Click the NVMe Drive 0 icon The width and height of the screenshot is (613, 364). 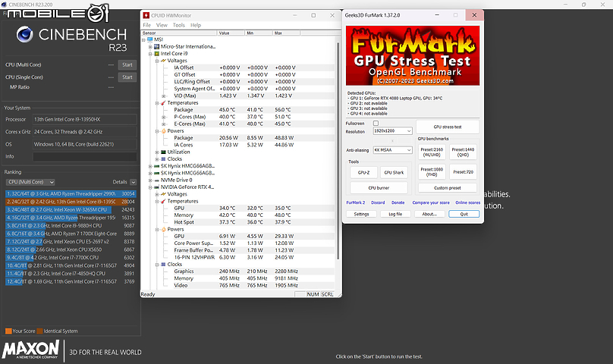[157, 180]
